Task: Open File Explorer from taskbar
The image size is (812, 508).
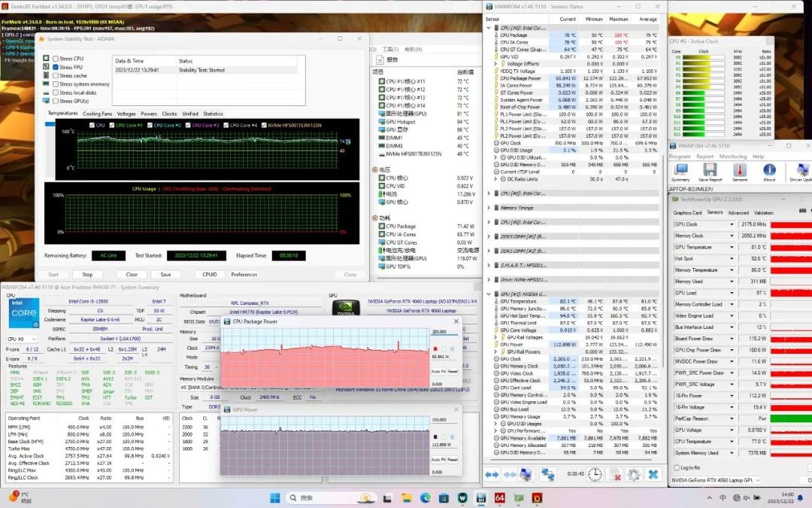Action: pos(407,498)
